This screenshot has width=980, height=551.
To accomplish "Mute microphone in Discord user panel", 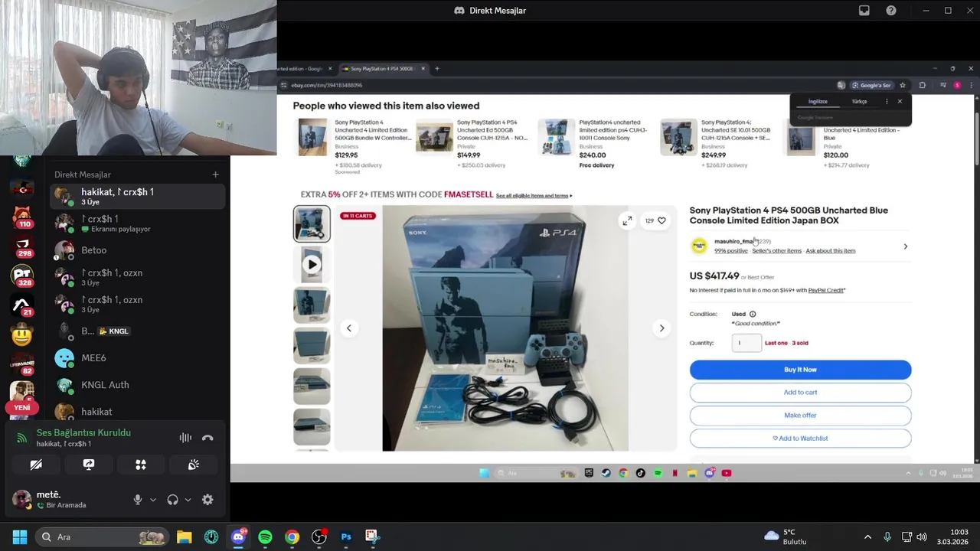I will [x=138, y=500].
